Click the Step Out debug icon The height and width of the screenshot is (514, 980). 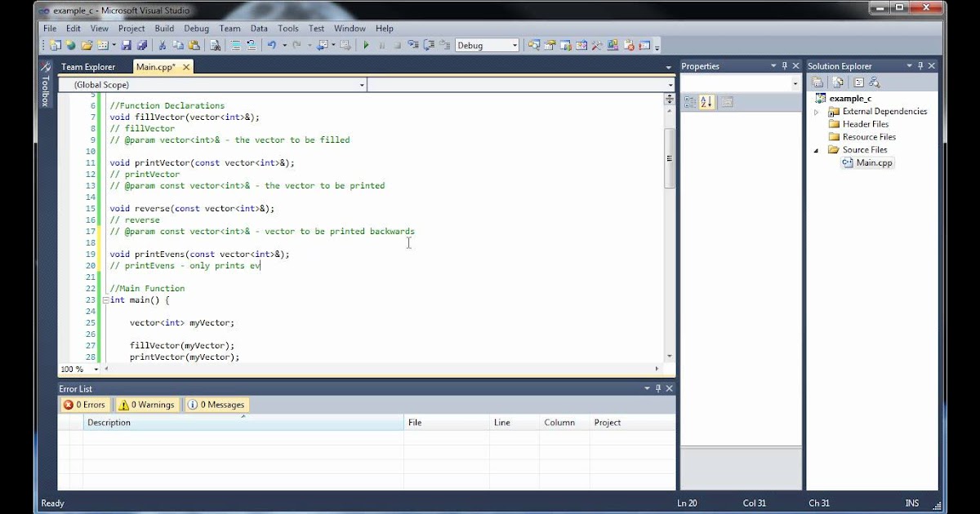click(x=444, y=46)
